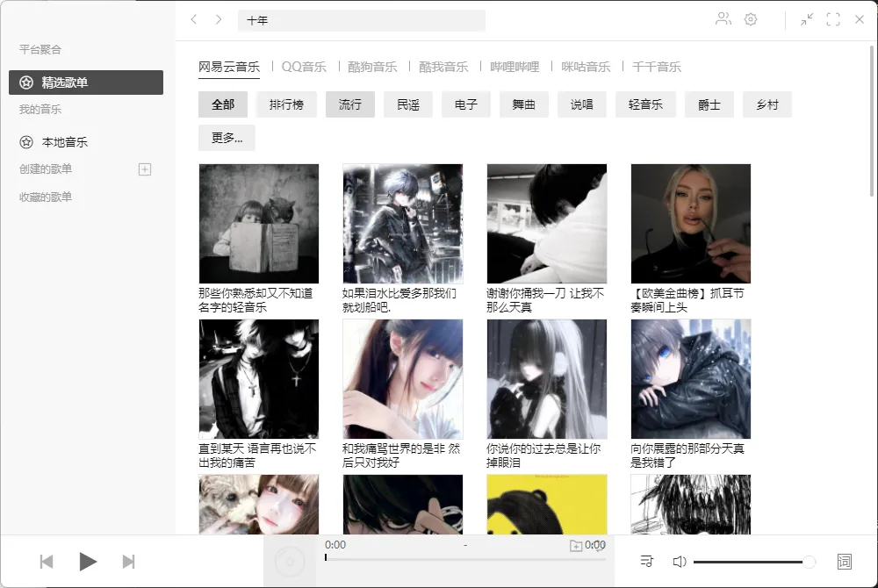Image resolution: width=878 pixels, height=588 pixels.
Task: Click the 创建的歌单 sidebar label
Action: point(46,169)
